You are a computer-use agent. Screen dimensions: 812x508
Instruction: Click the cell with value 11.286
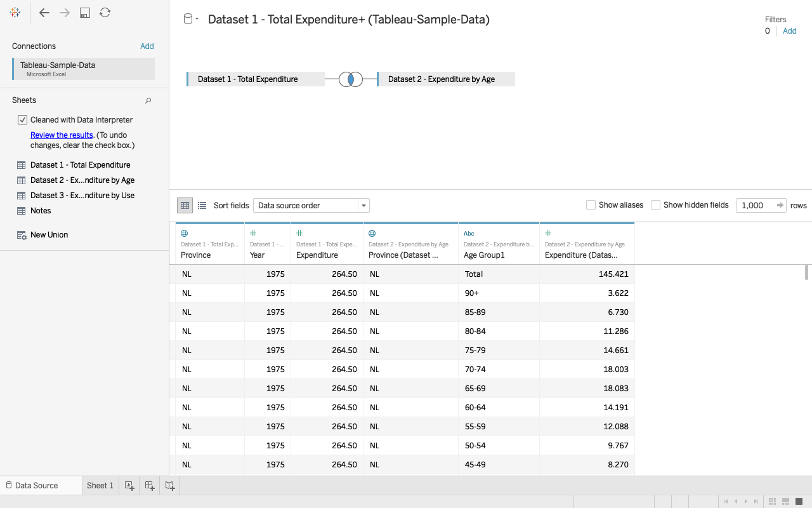(x=587, y=331)
